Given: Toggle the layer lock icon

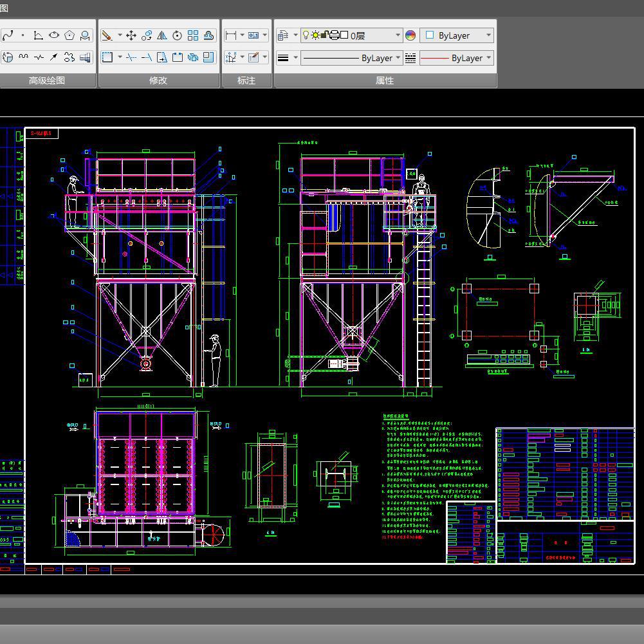Looking at the screenshot, I should click(324, 35).
